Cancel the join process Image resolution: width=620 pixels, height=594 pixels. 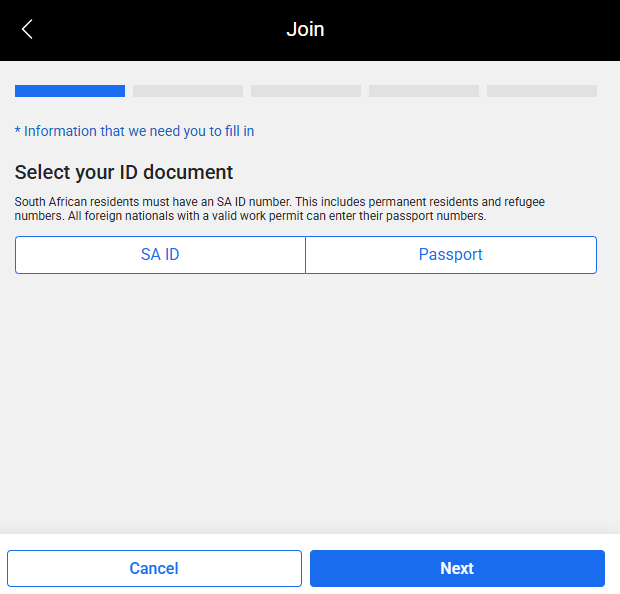click(x=154, y=568)
